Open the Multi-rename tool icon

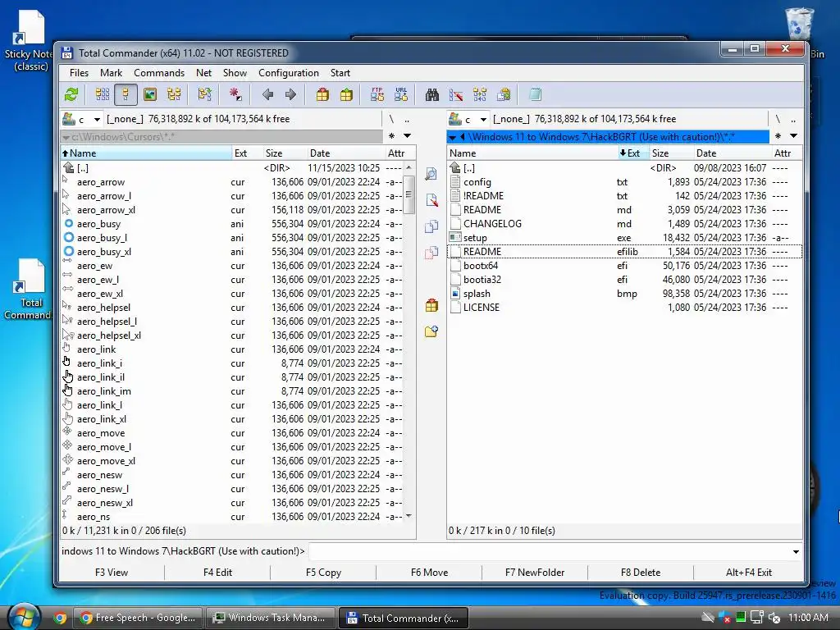pos(456,95)
